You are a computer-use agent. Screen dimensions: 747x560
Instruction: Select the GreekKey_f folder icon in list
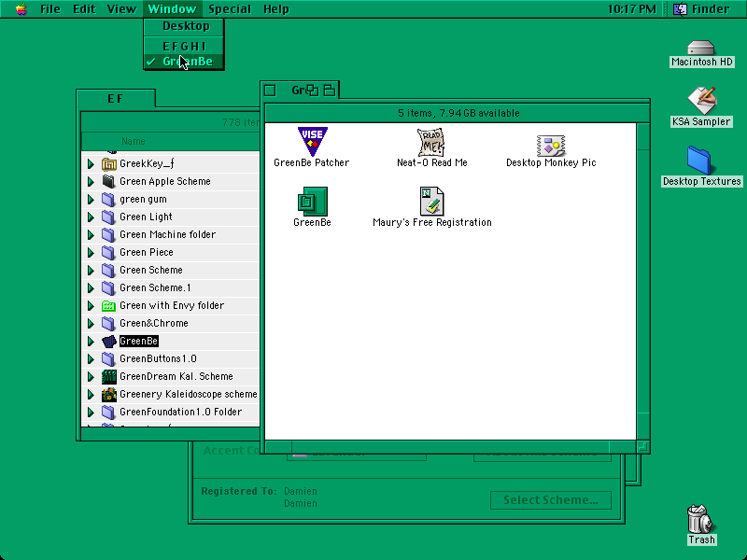click(109, 164)
